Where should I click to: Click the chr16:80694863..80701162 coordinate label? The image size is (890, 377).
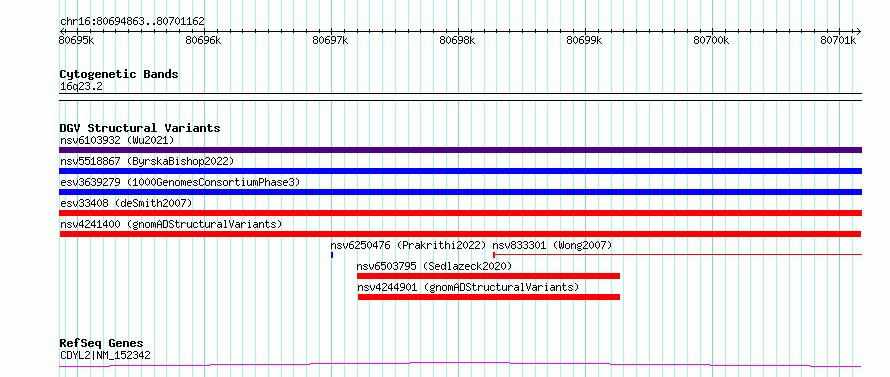click(132, 22)
